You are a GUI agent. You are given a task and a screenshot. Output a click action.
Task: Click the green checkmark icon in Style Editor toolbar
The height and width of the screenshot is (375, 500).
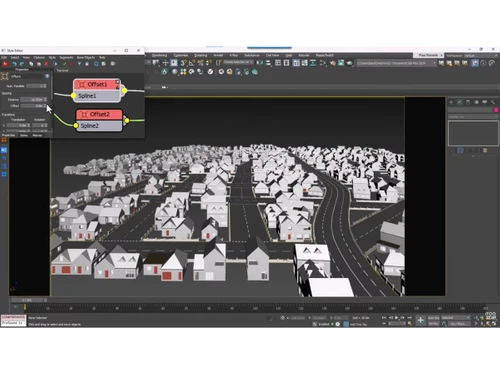[x=65, y=64]
